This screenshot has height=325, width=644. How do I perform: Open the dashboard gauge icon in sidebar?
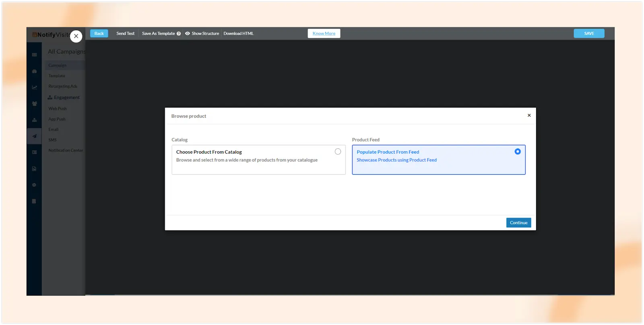[34, 71]
